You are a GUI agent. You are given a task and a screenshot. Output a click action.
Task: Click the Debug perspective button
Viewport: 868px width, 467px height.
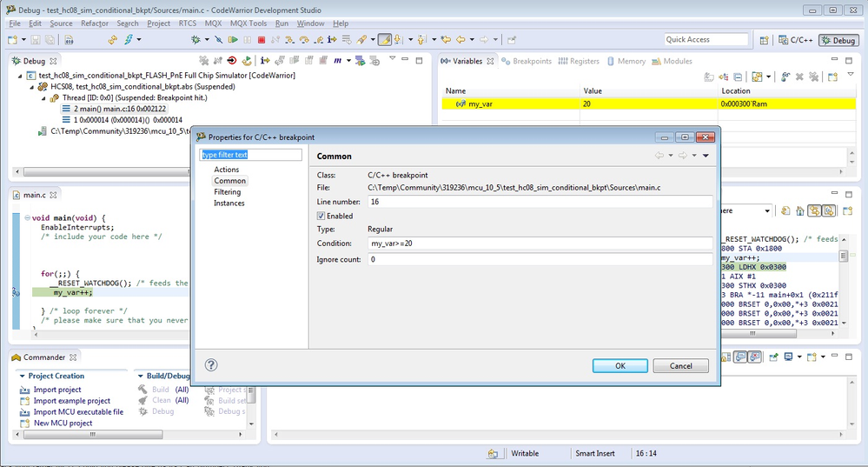point(838,40)
